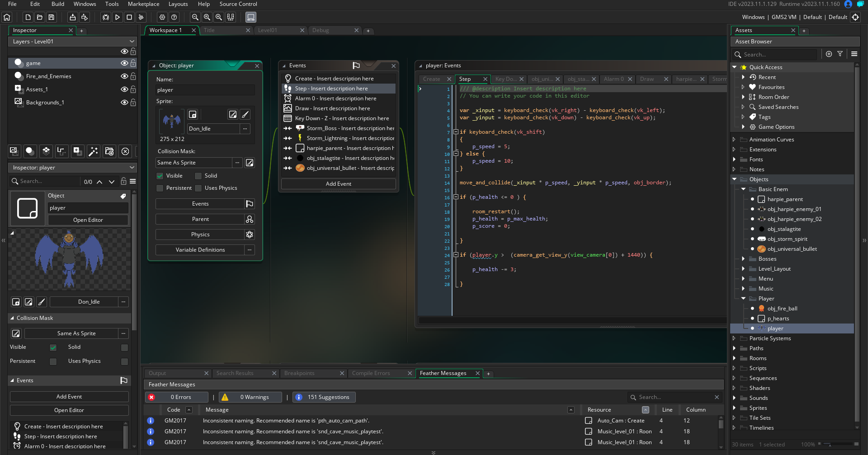The width and height of the screenshot is (868, 455).
Task: Create a new tile layer
Action: click(x=46, y=151)
